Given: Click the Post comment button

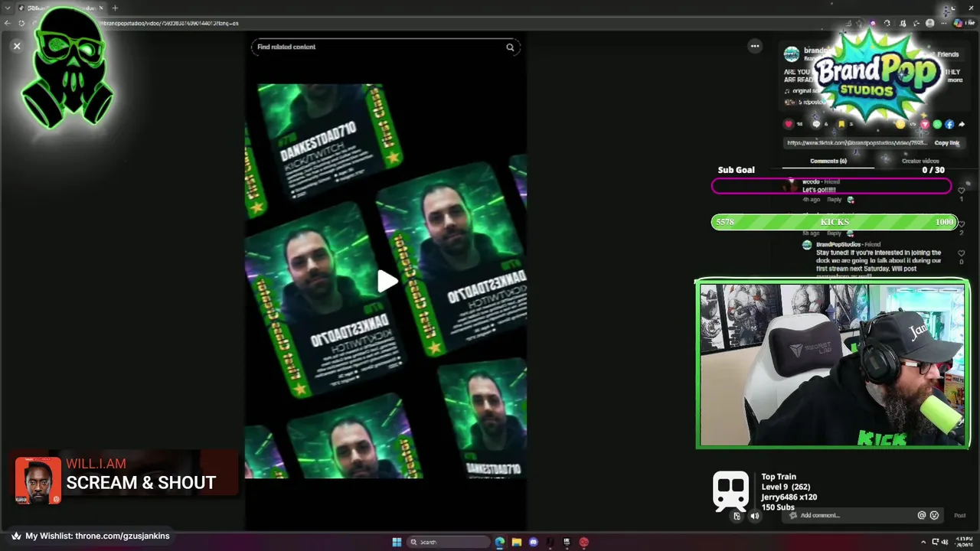Looking at the screenshot, I should tap(959, 515).
